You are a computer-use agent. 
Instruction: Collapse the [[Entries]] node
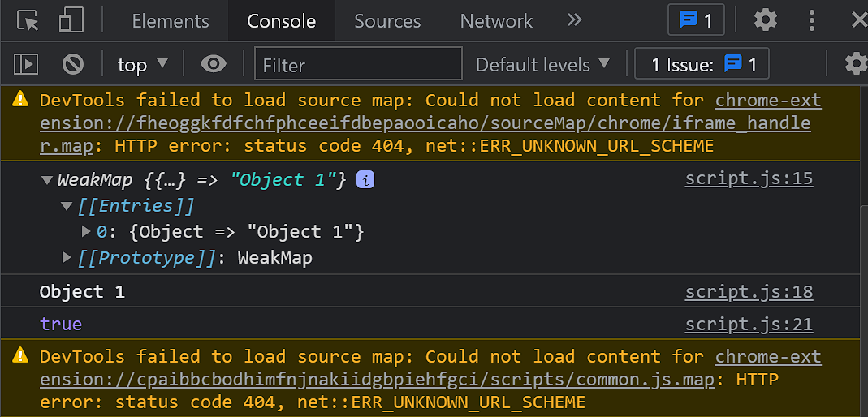(67, 206)
